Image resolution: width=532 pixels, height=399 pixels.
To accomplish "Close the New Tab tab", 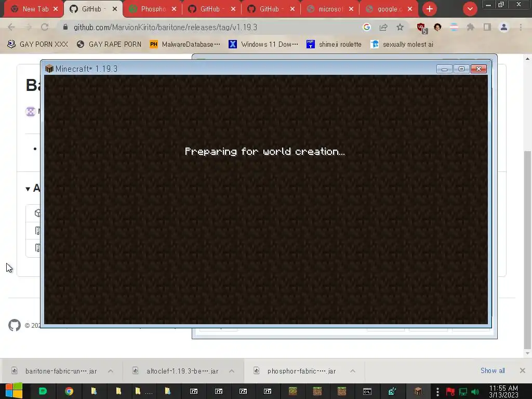I will pos(56,9).
